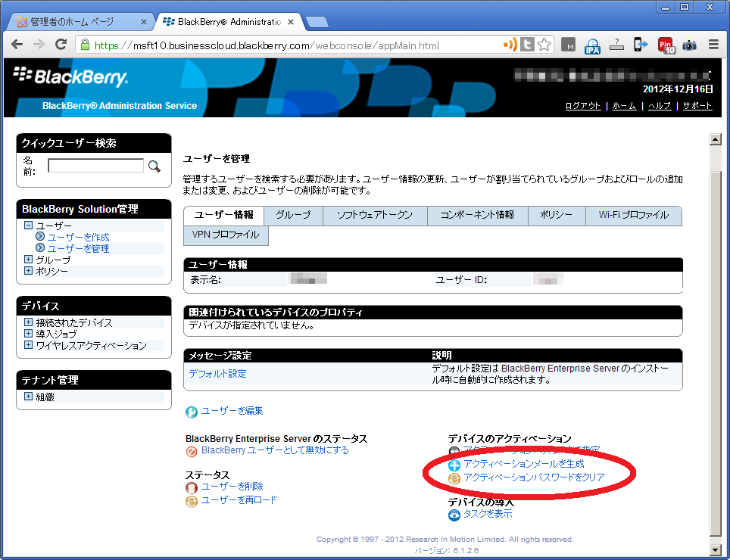
Task: Open a new browser tab
Action: tap(317, 22)
